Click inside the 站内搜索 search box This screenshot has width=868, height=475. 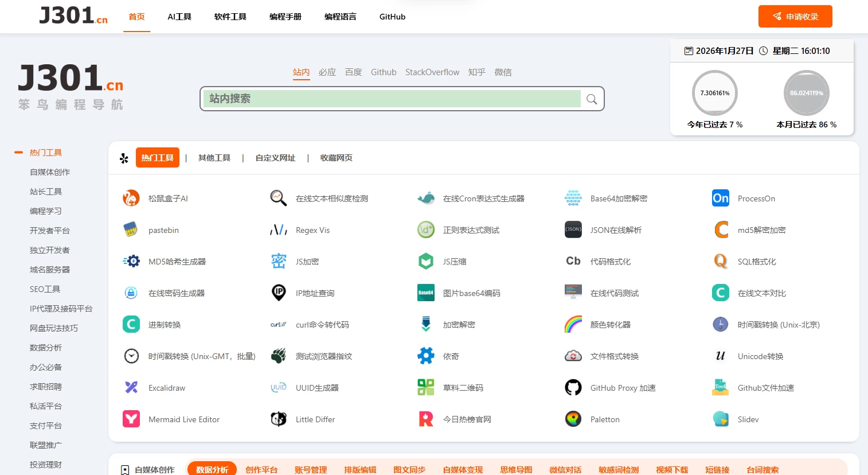[392, 99]
